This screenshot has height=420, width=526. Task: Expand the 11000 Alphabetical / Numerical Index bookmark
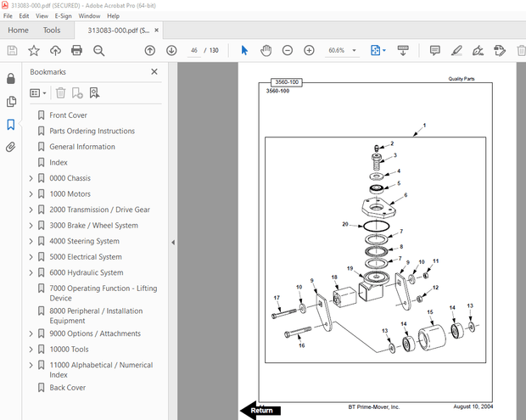(x=31, y=366)
